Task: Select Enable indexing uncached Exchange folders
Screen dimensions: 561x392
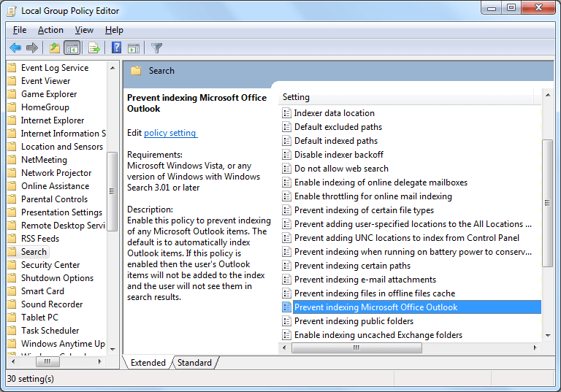Action: tap(378, 335)
